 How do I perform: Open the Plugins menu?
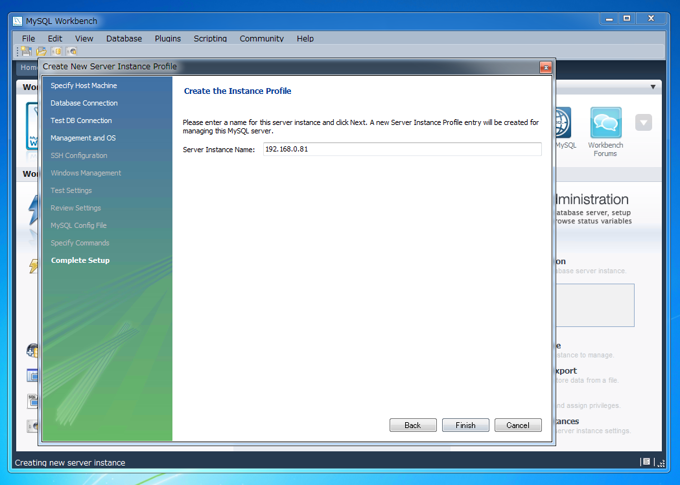pyautogui.click(x=167, y=39)
